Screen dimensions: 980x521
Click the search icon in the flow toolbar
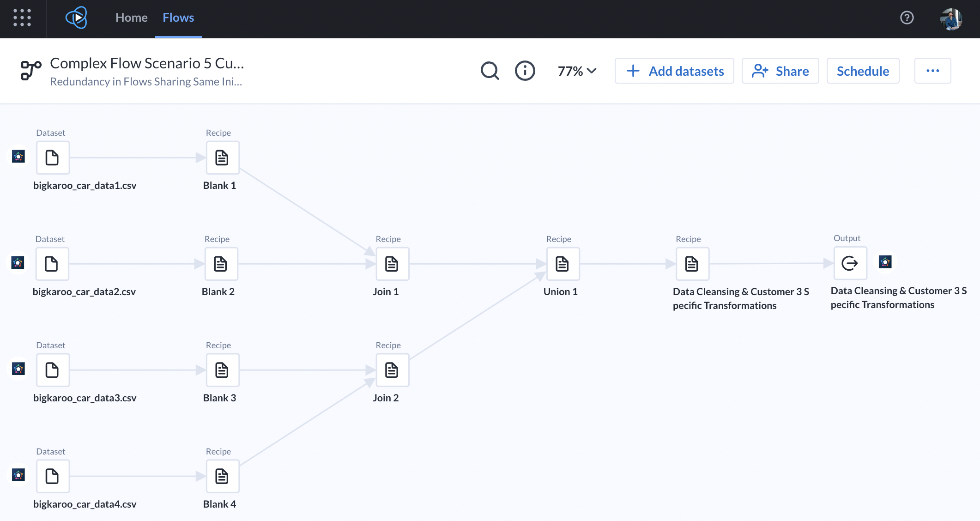490,71
